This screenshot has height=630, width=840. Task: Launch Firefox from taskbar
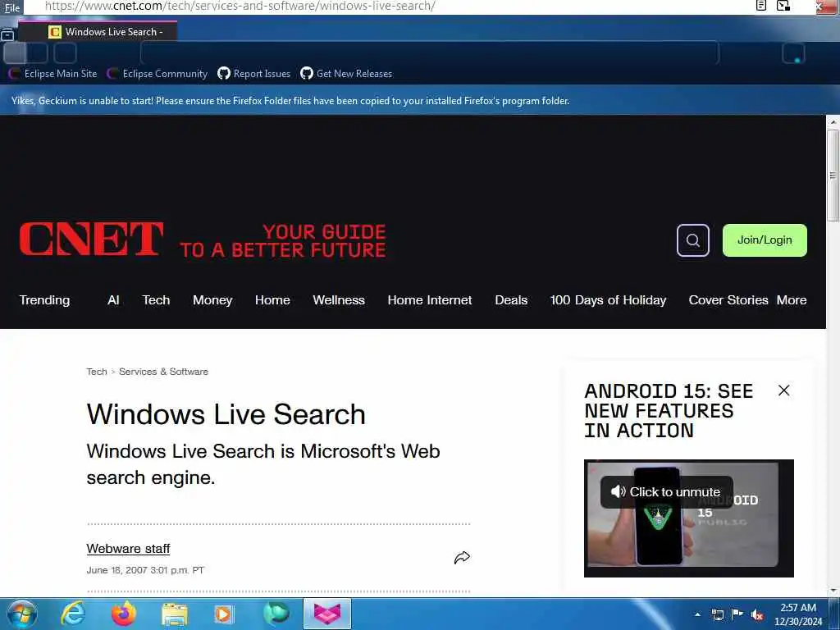coord(124,614)
